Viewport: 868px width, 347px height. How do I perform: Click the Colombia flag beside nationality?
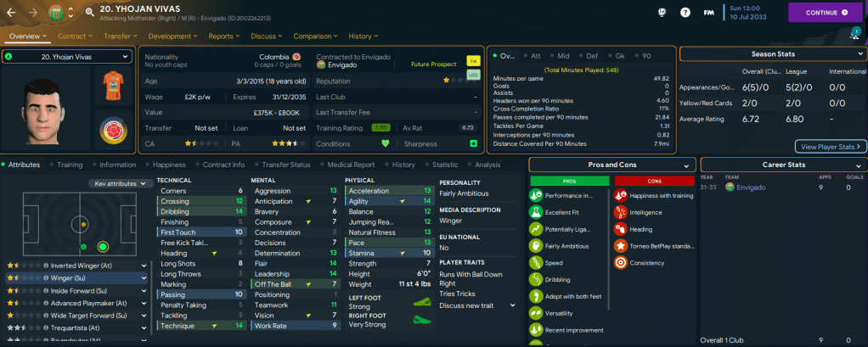[296, 57]
